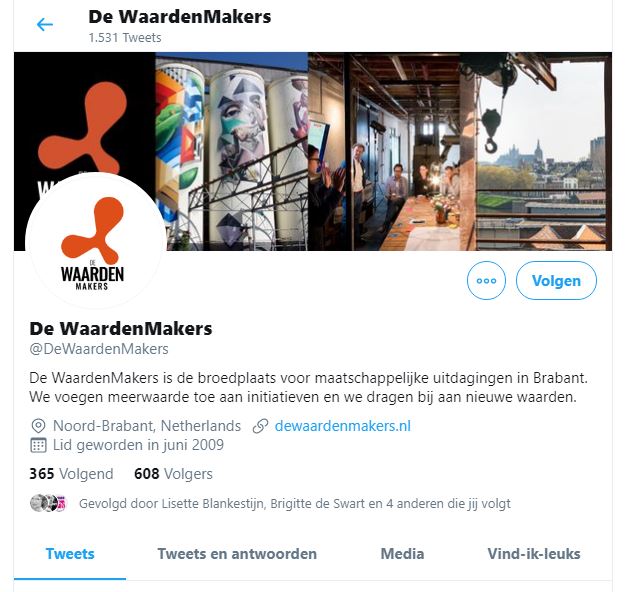The height and width of the screenshot is (592, 627).
Task: Click the Volgen follow button
Action: [556, 280]
